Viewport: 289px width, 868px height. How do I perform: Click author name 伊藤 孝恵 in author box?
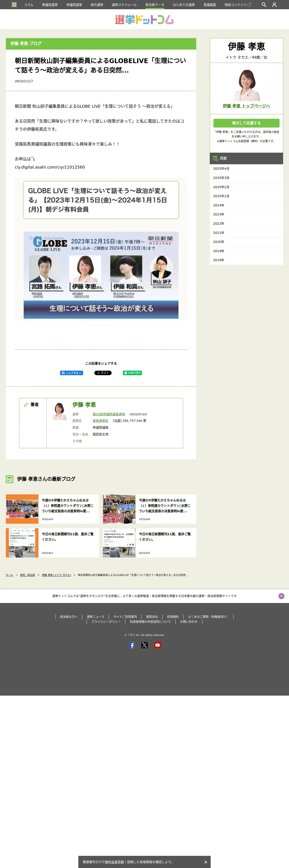point(84,405)
